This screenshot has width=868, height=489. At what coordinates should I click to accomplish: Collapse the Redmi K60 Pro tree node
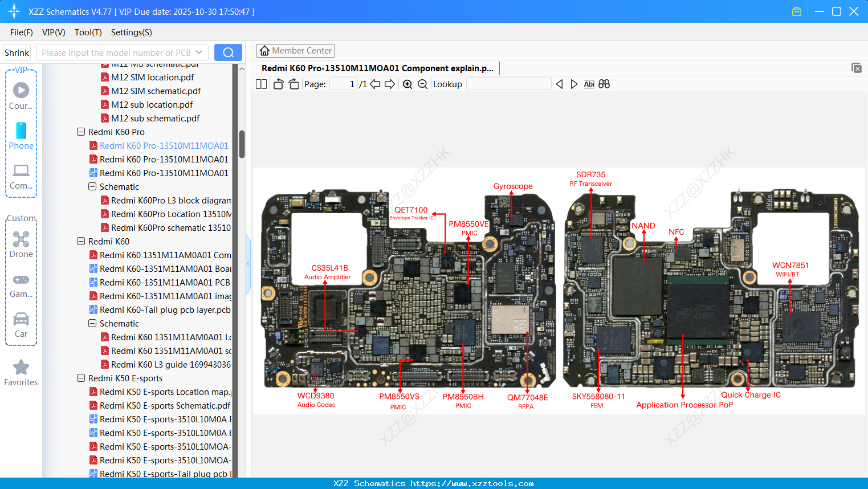click(x=80, y=132)
